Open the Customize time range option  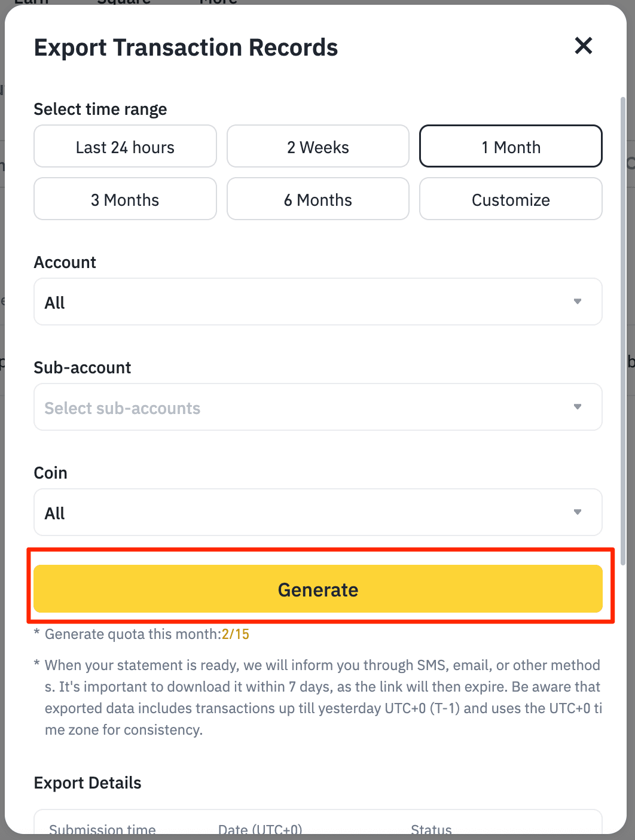511,199
